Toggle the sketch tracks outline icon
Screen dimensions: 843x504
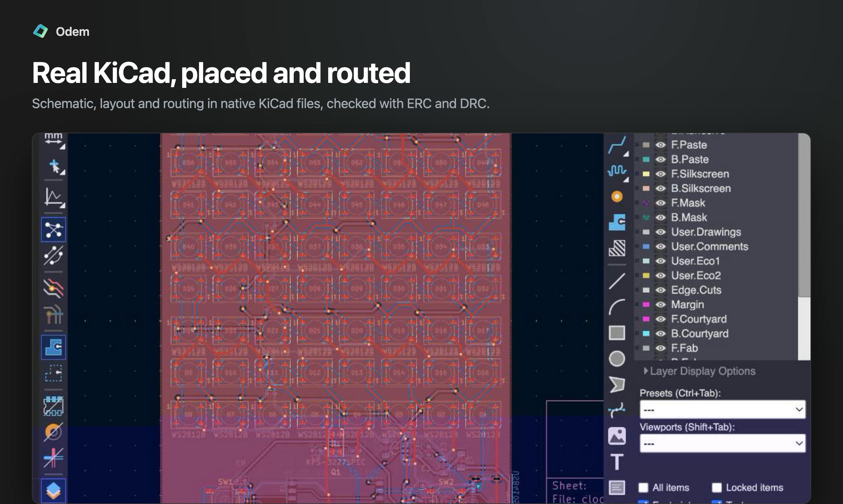[54, 458]
